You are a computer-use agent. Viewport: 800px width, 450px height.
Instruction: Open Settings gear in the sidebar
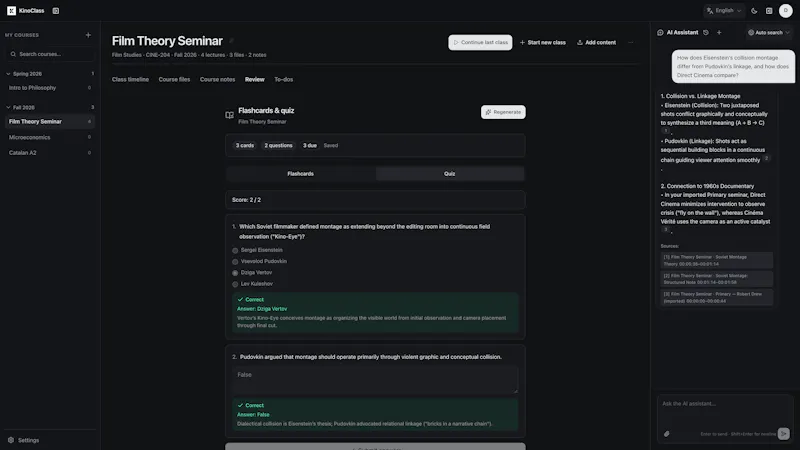11,440
